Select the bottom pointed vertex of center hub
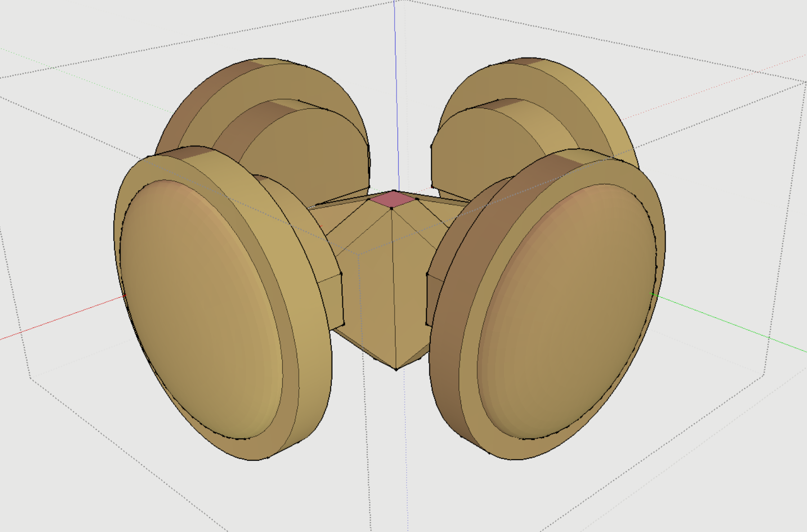The image size is (807, 532). point(396,369)
